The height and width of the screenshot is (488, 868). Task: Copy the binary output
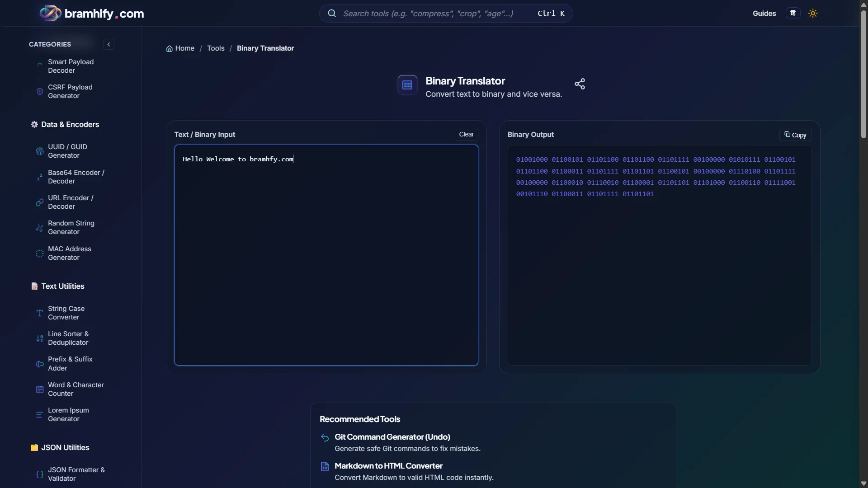(x=795, y=135)
